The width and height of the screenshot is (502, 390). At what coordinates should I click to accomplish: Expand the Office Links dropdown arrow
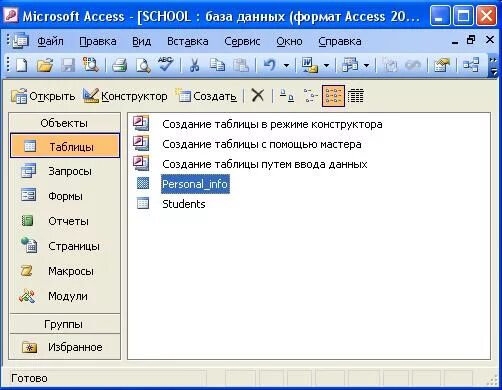(x=326, y=65)
